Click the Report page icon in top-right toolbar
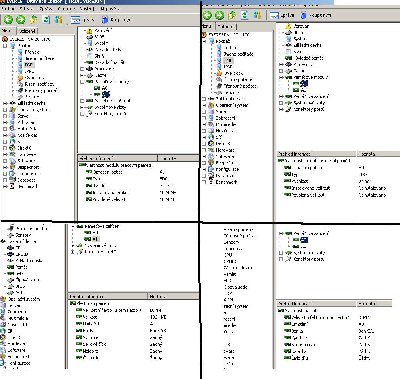This screenshot has height=379, width=400. click(x=274, y=15)
